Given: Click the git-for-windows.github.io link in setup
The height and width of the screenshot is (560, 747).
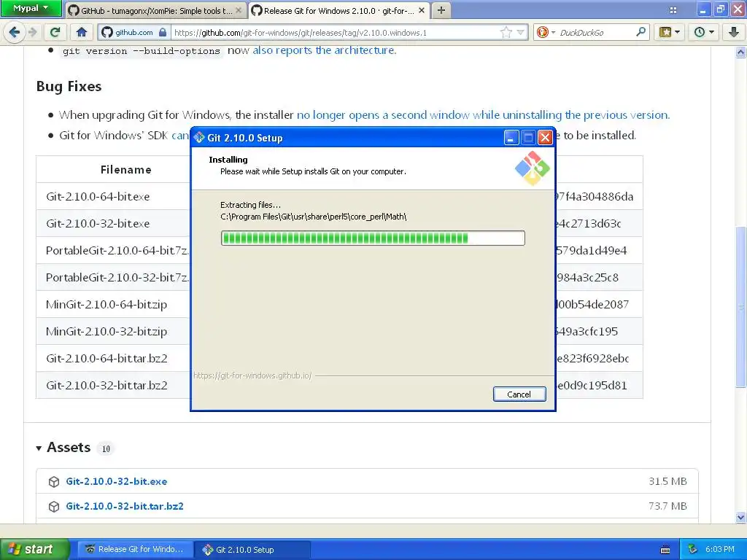Looking at the screenshot, I should [252, 376].
